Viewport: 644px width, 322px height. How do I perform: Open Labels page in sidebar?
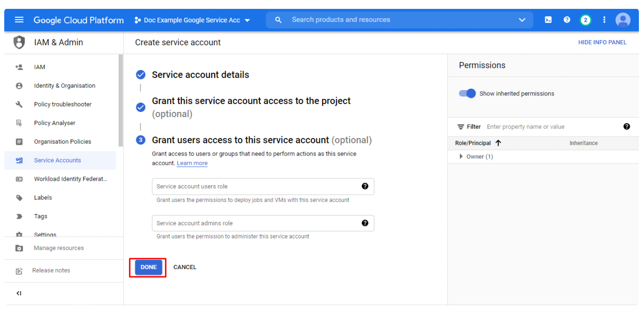pyautogui.click(x=43, y=197)
